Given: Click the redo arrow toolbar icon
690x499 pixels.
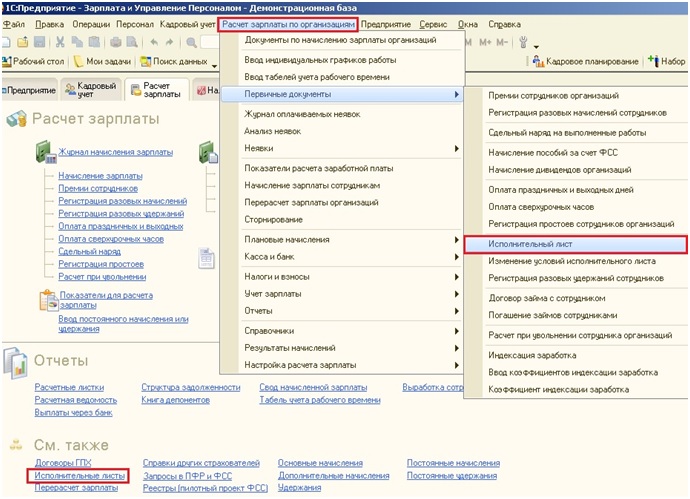Looking at the screenshot, I should pyautogui.click(x=169, y=42).
